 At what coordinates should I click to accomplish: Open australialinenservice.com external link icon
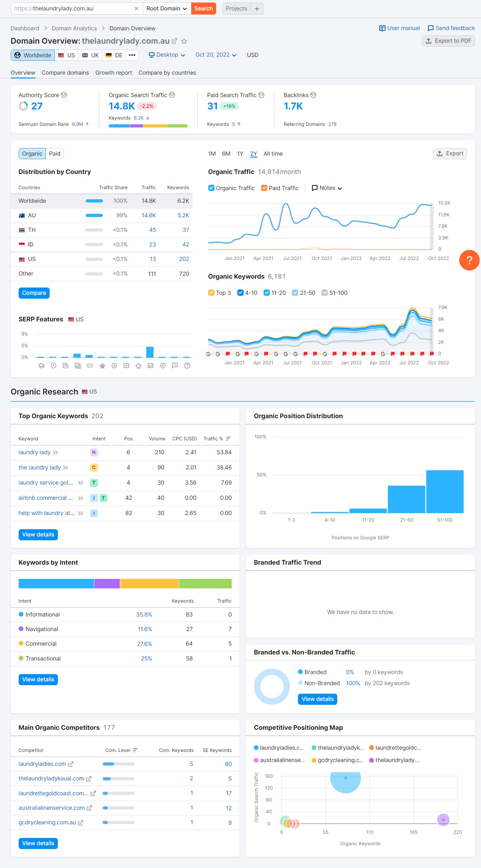coord(89,808)
